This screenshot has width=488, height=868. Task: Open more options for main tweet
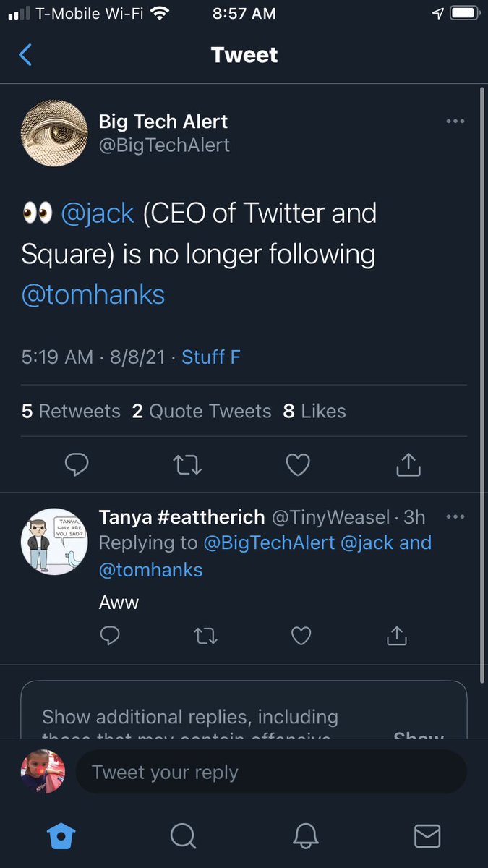[x=455, y=122]
